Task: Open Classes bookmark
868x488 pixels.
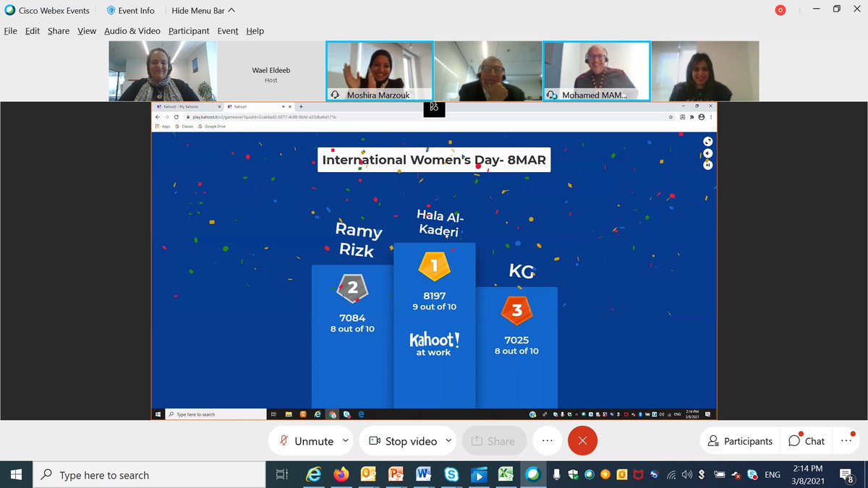Action: [x=184, y=126]
